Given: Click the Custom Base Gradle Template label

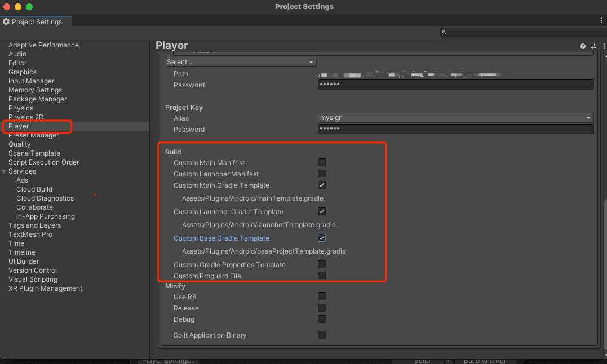Looking at the screenshot, I should click(x=221, y=238).
